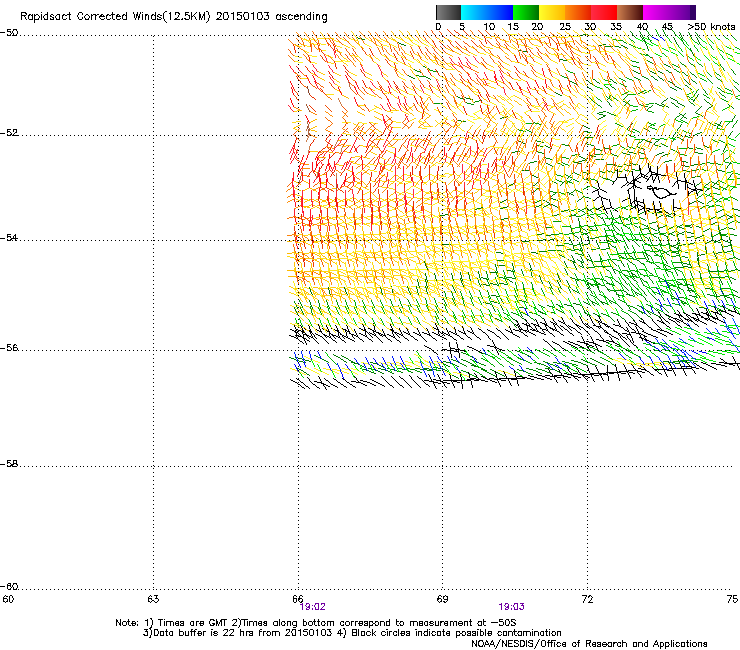
Task: Click the '-56' latitude axis label
Action: pyautogui.click(x=9, y=348)
